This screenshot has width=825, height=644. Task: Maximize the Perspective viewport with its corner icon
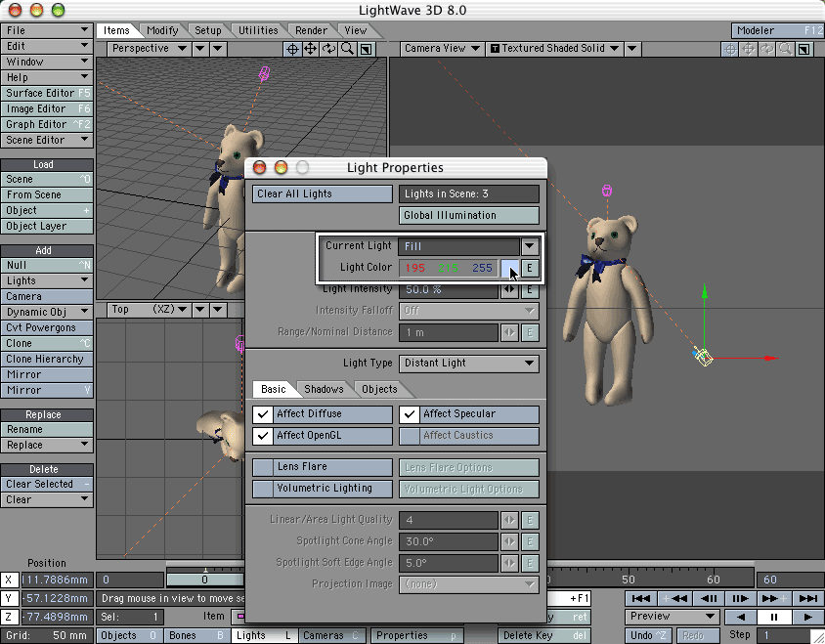[366, 49]
